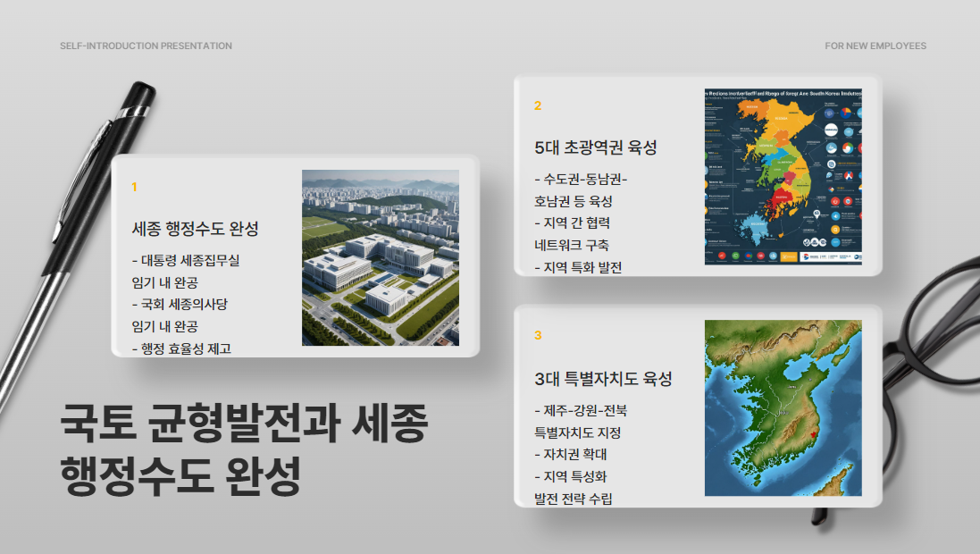The image size is (980, 554).
Task: Click the text '호남권 등 육성'
Action: [x=574, y=201]
